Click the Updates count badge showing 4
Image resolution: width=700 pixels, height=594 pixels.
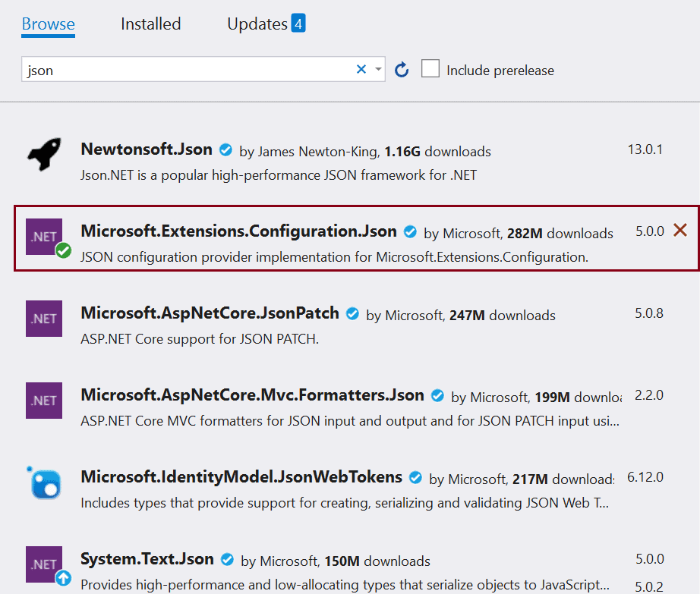pos(298,24)
